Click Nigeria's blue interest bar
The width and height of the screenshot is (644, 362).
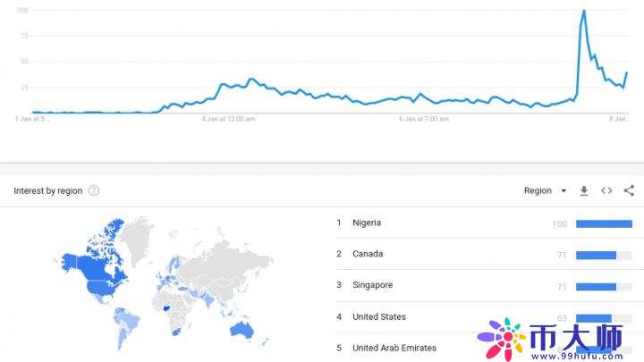pos(604,223)
